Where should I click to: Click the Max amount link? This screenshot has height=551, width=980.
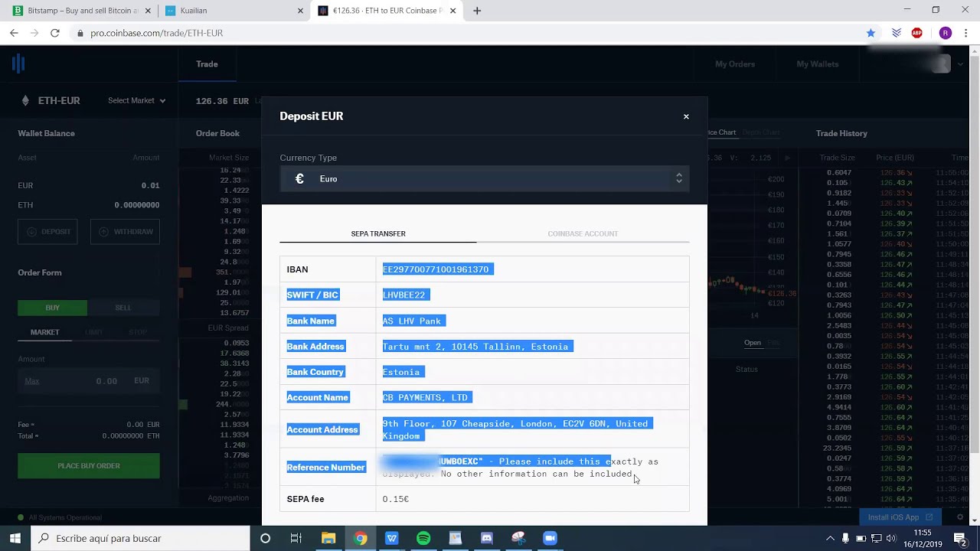pyautogui.click(x=31, y=381)
